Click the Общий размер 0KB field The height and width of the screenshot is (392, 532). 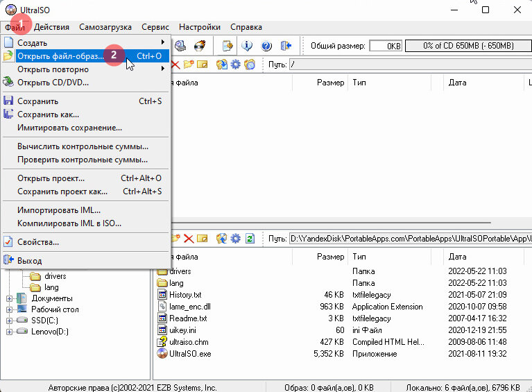(x=386, y=46)
